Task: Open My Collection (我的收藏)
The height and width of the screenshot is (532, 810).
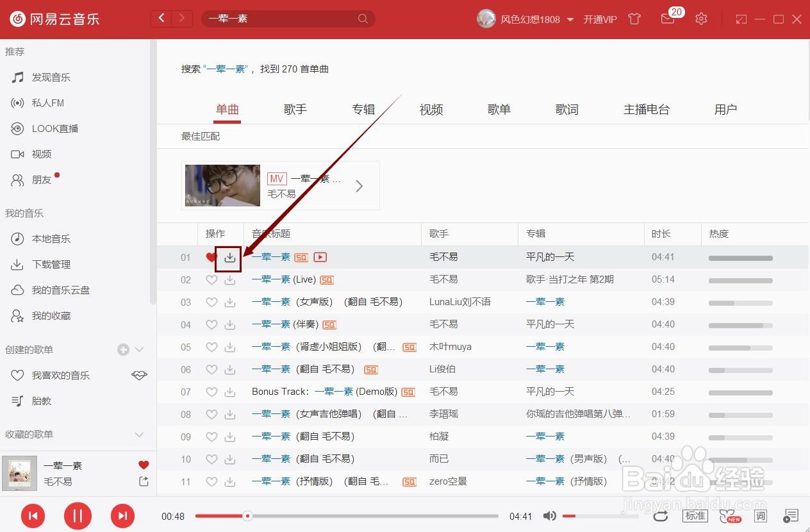Action: [x=51, y=316]
